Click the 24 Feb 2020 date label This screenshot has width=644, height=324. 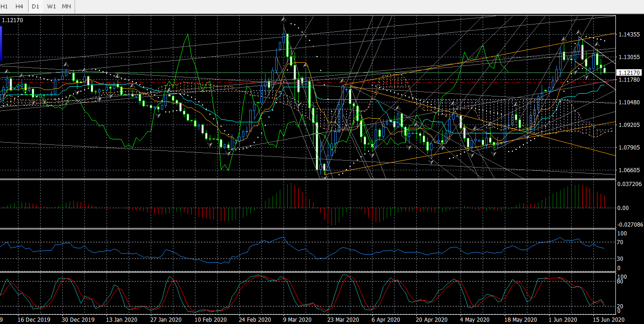pos(254,319)
